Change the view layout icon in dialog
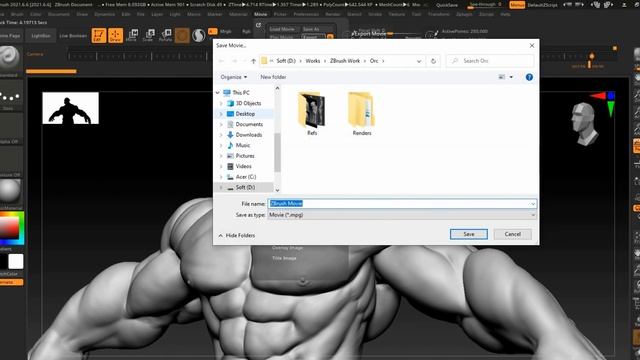The width and height of the screenshot is (640, 360). 502,77
